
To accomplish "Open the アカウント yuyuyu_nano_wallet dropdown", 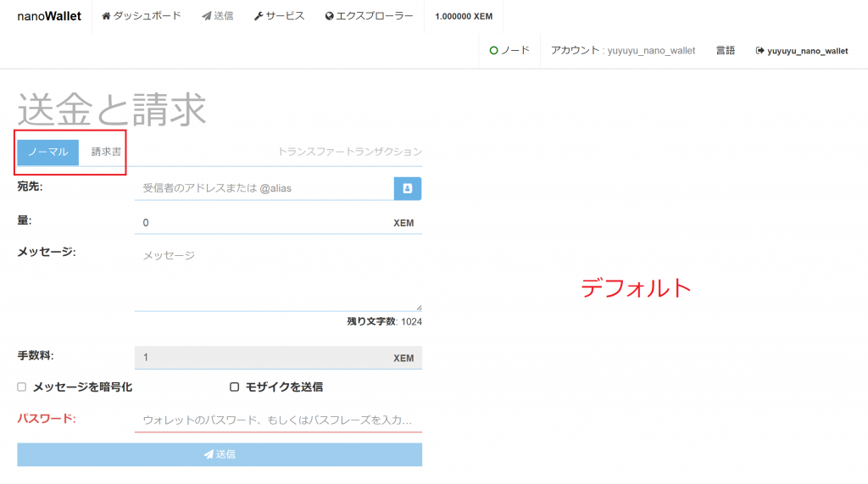I will 623,50.
